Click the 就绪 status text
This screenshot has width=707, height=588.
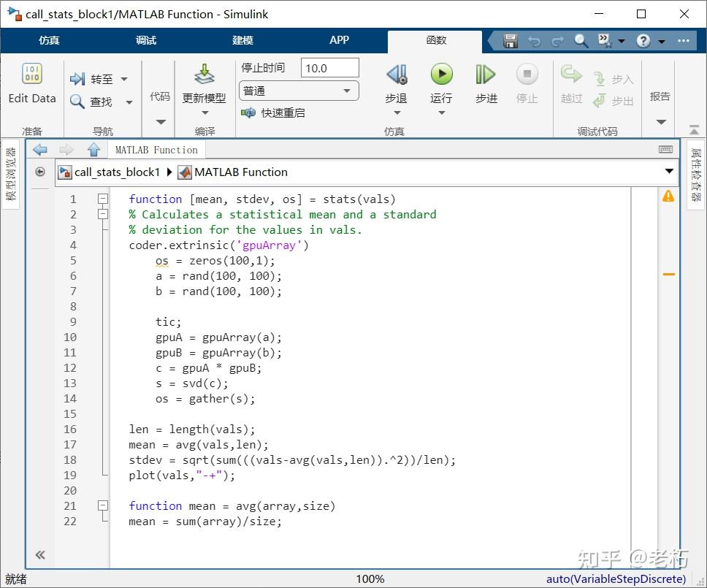click(16, 579)
